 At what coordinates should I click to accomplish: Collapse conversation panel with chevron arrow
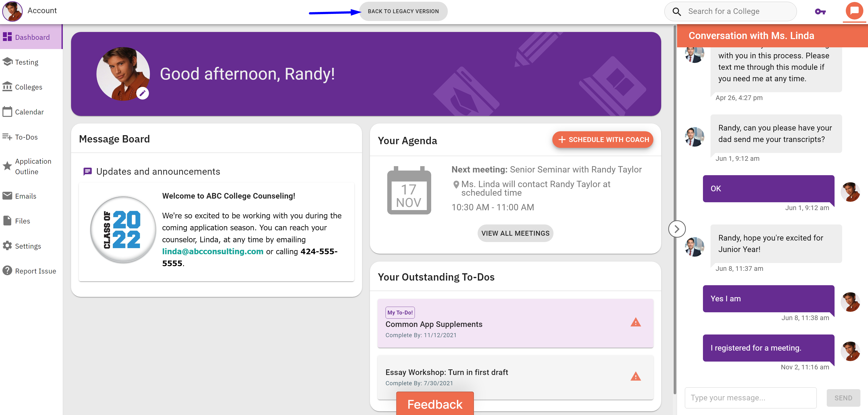[x=677, y=229]
